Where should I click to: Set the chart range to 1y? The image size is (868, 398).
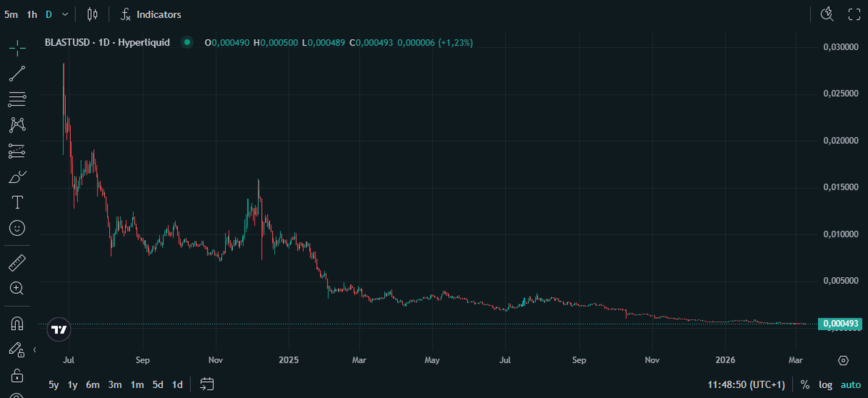tap(72, 385)
